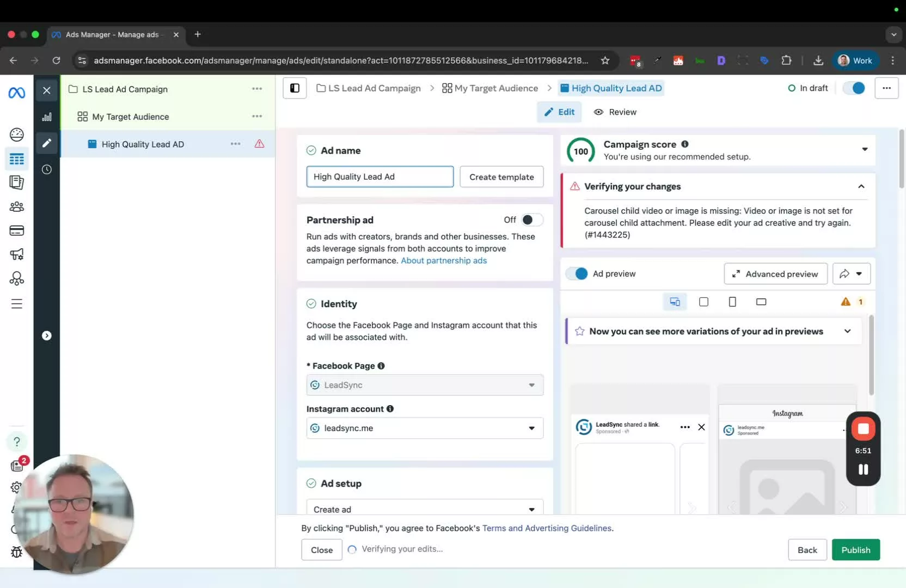This screenshot has height=588, width=906.
Task: Click the Meta logo
Action: (17, 93)
